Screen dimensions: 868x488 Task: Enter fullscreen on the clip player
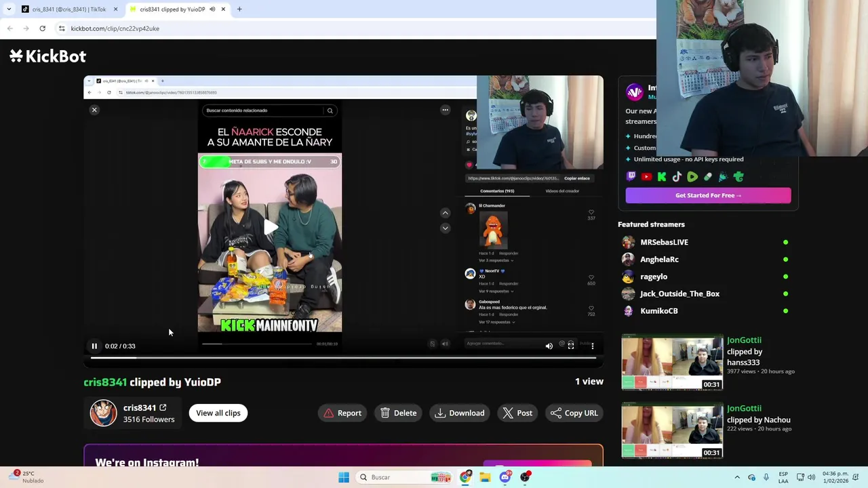(x=571, y=346)
